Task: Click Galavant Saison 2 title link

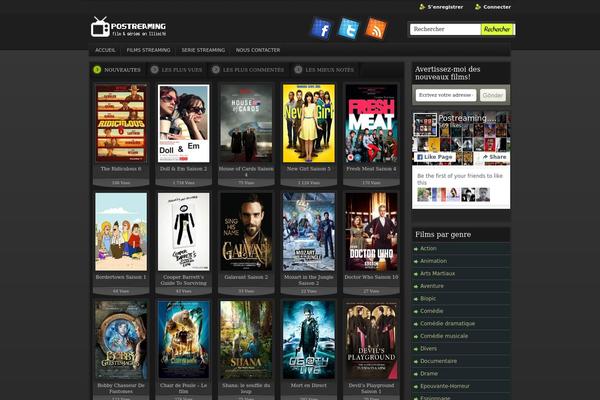Action: coord(246,277)
